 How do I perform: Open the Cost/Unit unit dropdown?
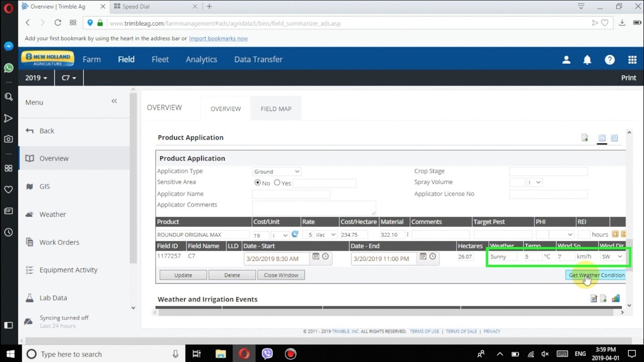point(280,235)
